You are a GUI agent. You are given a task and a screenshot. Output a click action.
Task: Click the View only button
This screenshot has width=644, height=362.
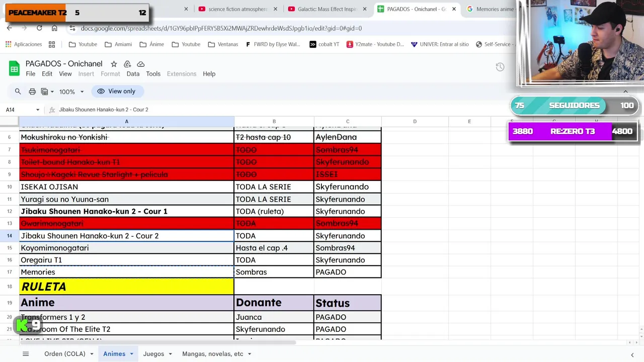pos(117,91)
